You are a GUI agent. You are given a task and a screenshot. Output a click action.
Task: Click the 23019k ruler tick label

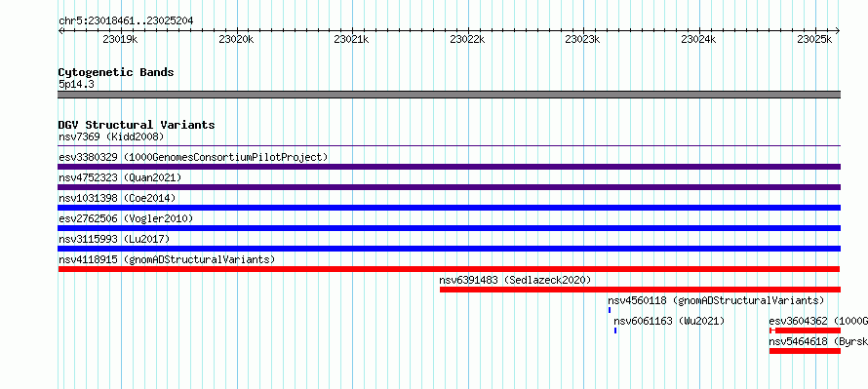pyautogui.click(x=120, y=39)
